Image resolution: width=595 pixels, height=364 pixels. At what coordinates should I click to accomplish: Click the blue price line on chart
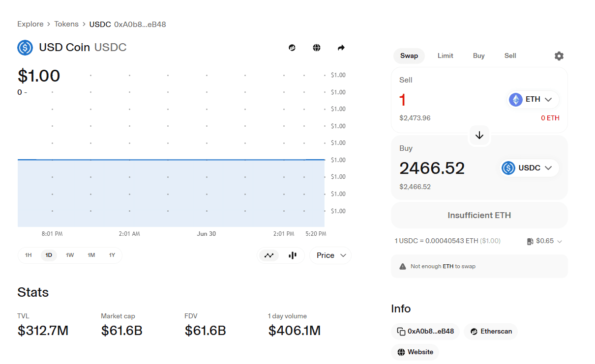coord(171,160)
